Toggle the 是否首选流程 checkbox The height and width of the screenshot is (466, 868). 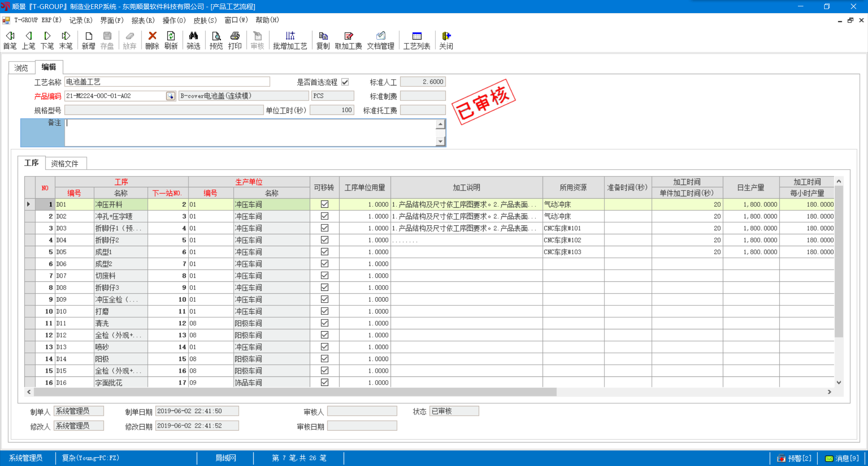click(345, 82)
